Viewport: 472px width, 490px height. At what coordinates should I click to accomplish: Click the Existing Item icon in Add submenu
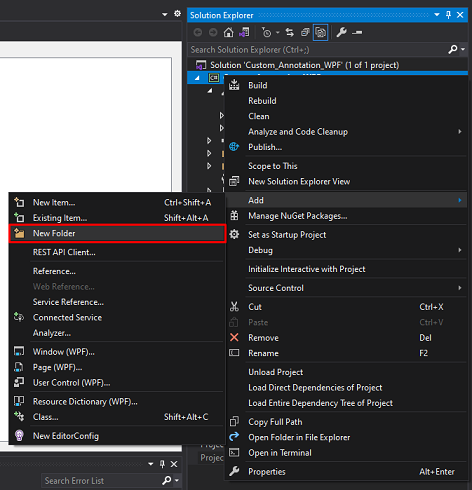(19, 218)
